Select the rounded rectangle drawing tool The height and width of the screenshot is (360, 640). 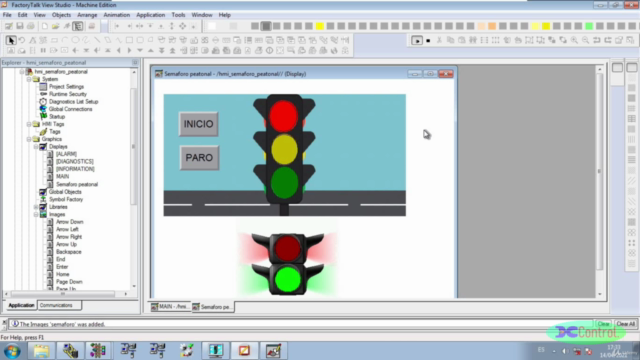point(140,40)
